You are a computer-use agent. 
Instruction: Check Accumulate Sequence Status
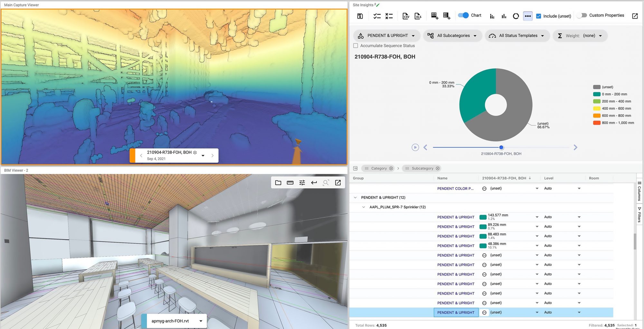point(356,46)
